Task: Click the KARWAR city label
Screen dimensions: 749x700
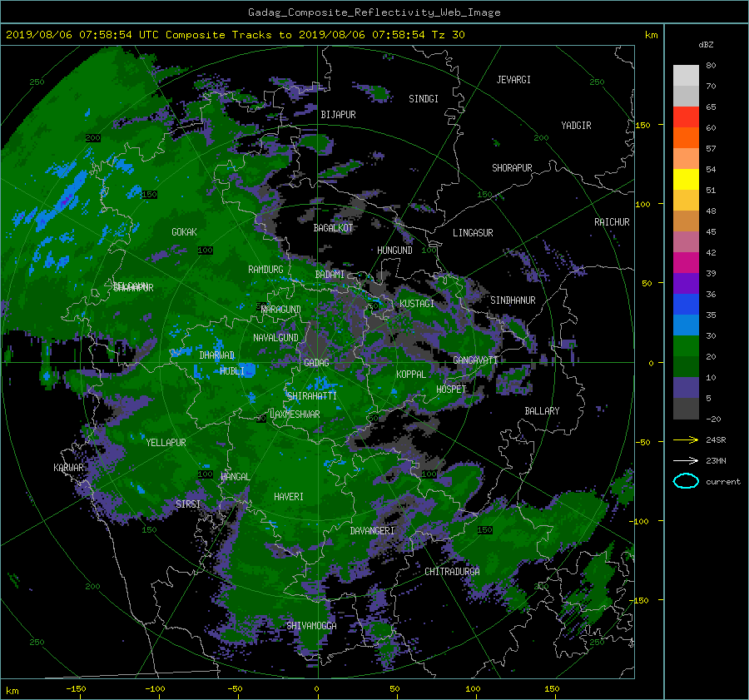Action: (68, 467)
